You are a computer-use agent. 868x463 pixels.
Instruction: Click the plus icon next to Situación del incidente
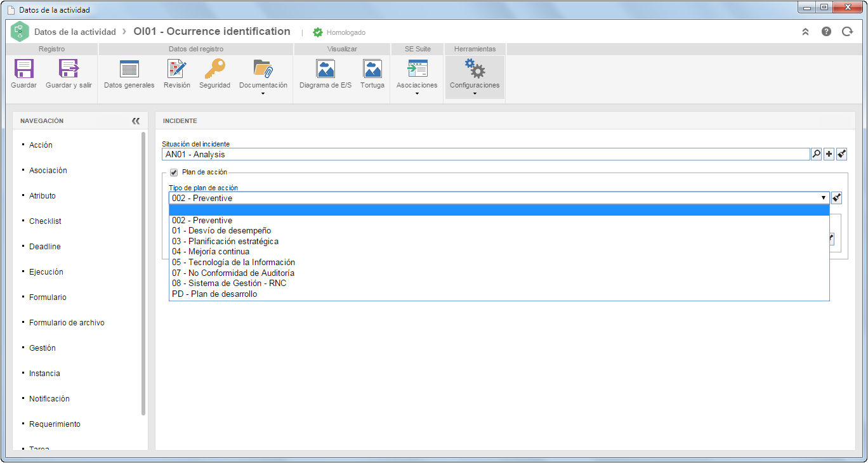tap(829, 154)
